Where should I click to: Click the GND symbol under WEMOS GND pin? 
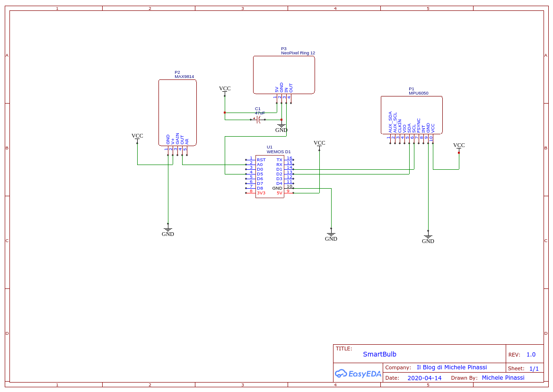[331, 236]
